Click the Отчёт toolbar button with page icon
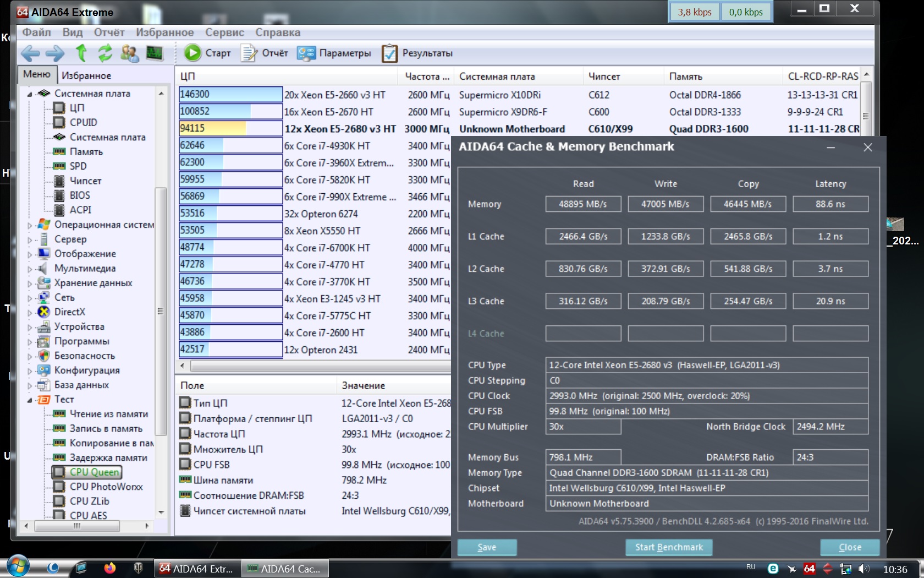924x578 pixels. point(265,53)
